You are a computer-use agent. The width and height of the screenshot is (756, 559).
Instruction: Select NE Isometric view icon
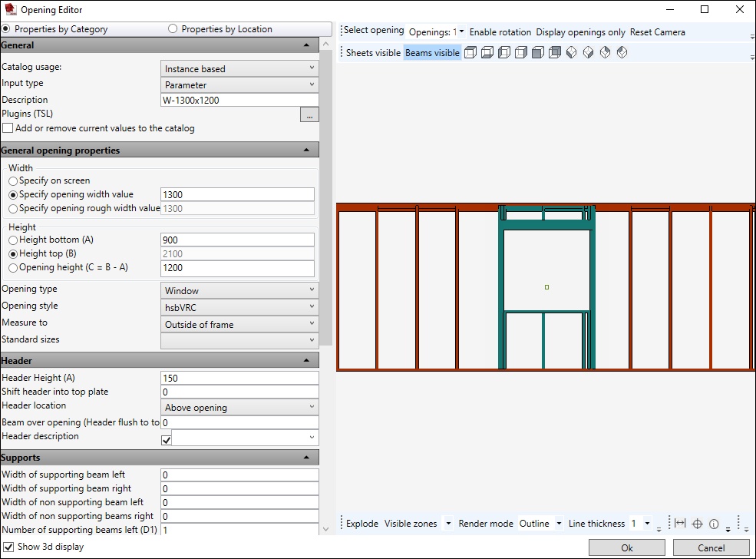pyautogui.click(x=605, y=52)
